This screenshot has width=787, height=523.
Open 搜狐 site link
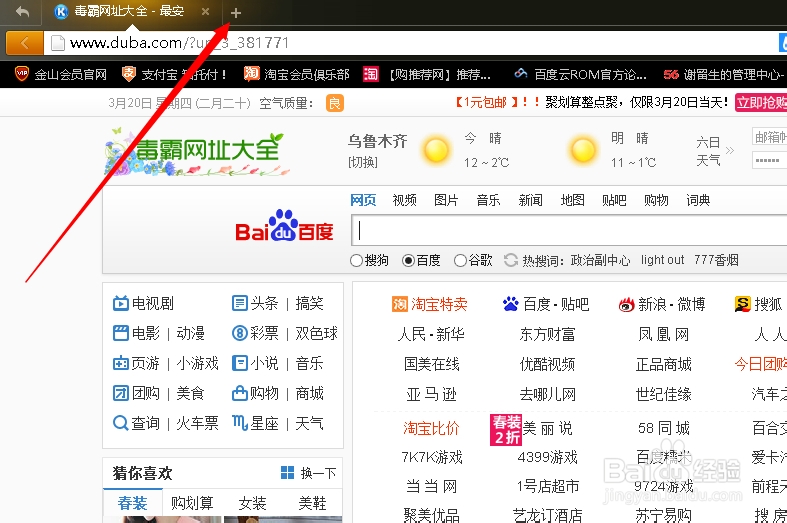coord(758,304)
